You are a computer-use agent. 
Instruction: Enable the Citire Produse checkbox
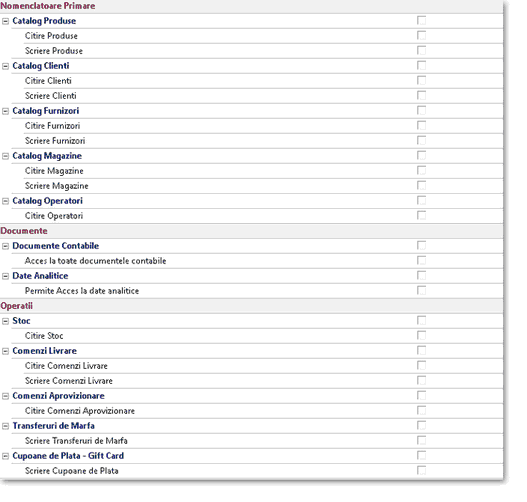click(x=421, y=35)
